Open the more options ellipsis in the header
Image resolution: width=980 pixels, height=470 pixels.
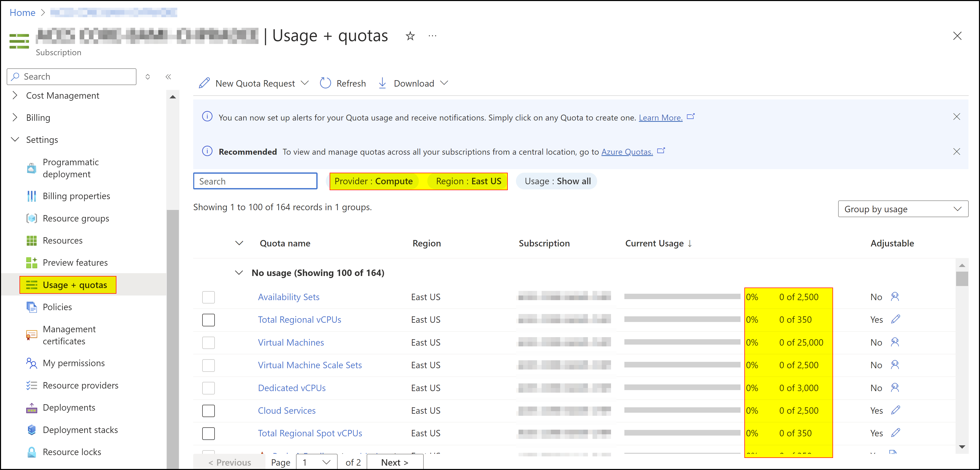coord(432,36)
